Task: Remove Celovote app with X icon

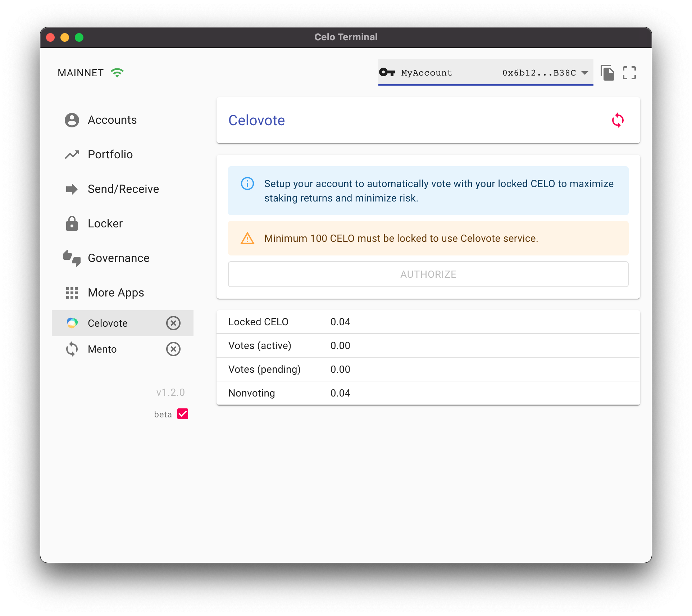Action: click(x=174, y=323)
